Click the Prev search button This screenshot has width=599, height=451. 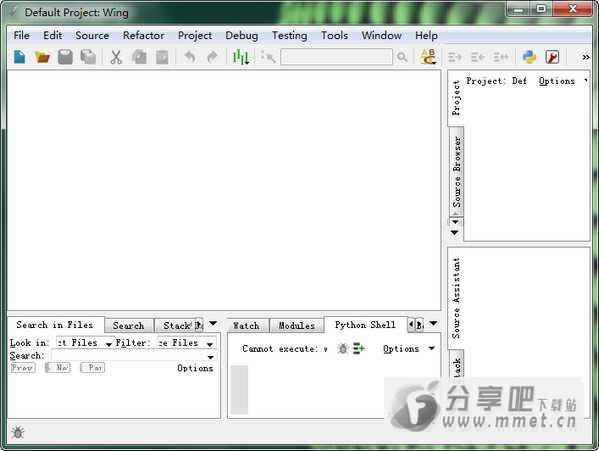coord(23,368)
